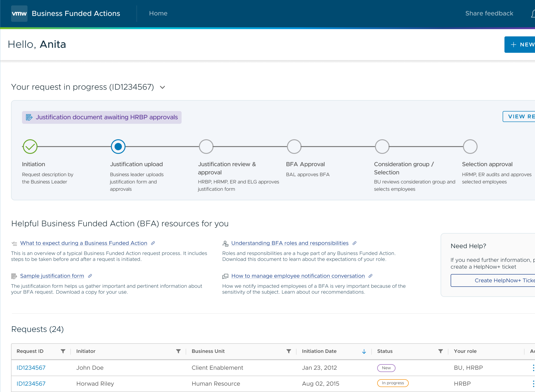535x392 pixels.
Task: Click the vmw logo icon
Action: 19,14
